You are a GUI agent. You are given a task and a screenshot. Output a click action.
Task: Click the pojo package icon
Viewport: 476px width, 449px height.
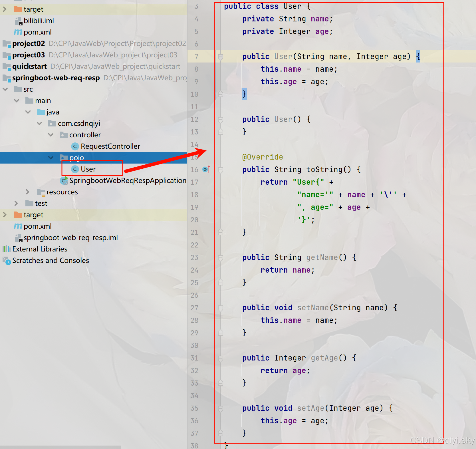point(63,158)
